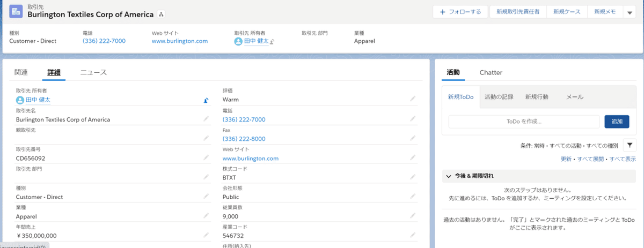Screen dimensions: 644x248
Task: Click change owner icon in detail owner row
Action: click(x=206, y=100)
